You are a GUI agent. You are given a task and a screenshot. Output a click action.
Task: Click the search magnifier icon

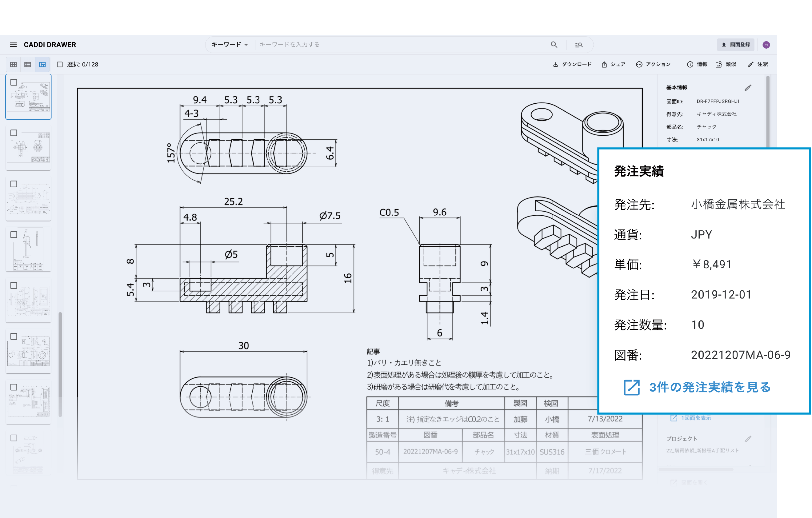pos(554,45)
